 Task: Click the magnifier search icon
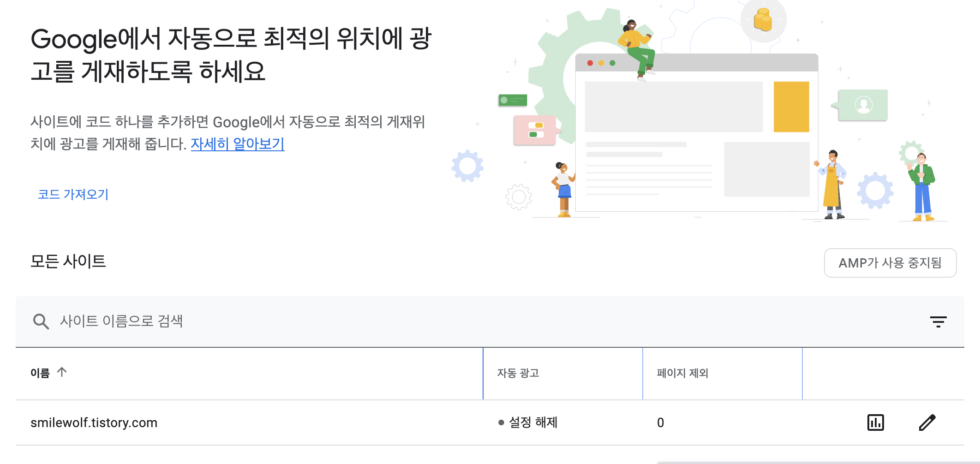pos(41,321)
